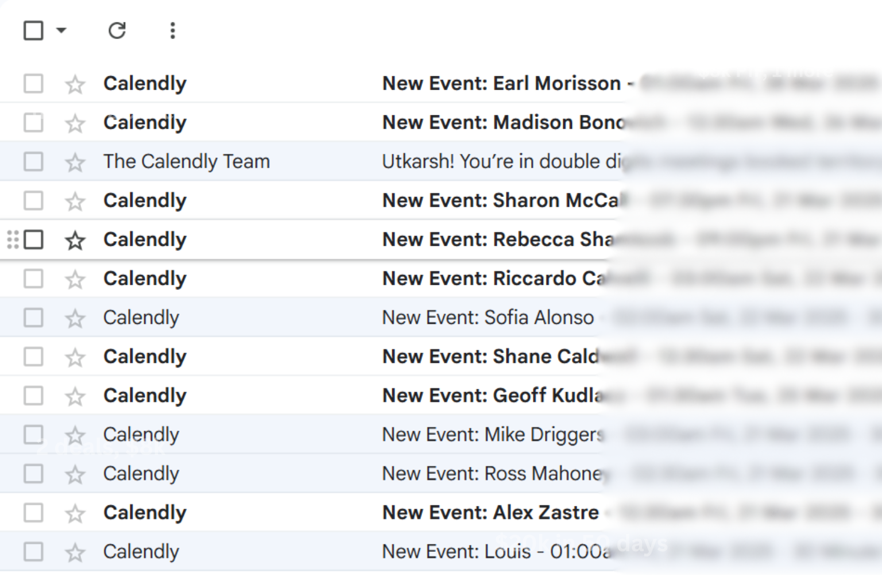The height and width of the screenshot is (588, 882).
Task: Select the Ross Mahoney email checkbox
Action: click(x=33, y=474)
